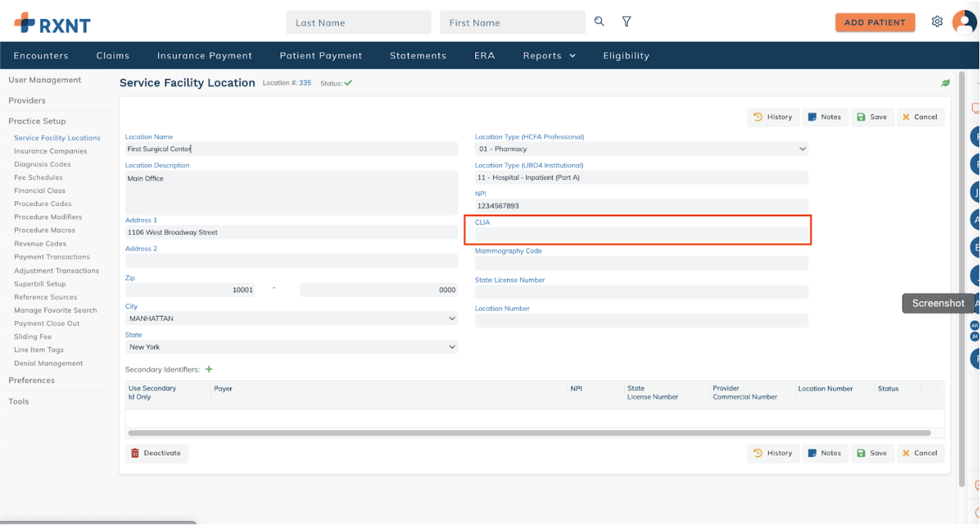Viewport: 980px width, 525px height.
Task: Expand Tools in the sidebar
Action: [19, 402]
